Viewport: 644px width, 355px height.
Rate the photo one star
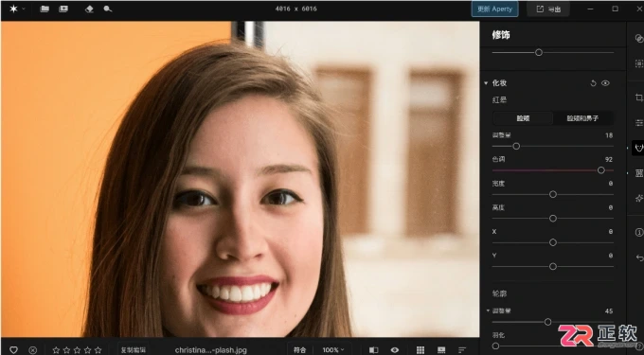pos(56,350)
